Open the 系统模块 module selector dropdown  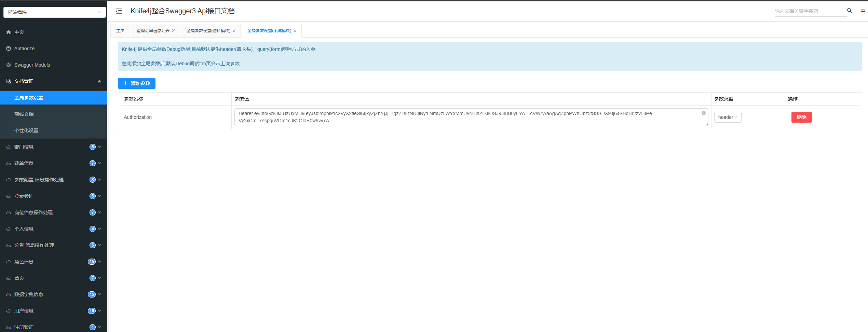54,12
